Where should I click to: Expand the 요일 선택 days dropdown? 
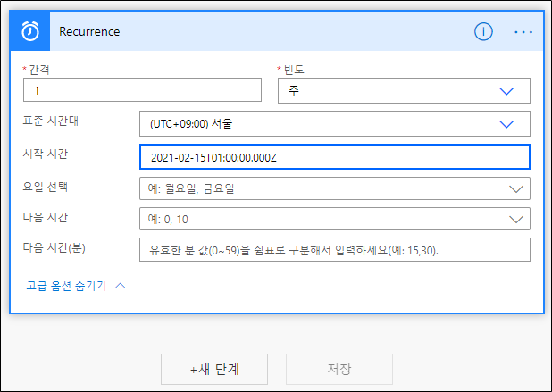(x=335, y=188)
